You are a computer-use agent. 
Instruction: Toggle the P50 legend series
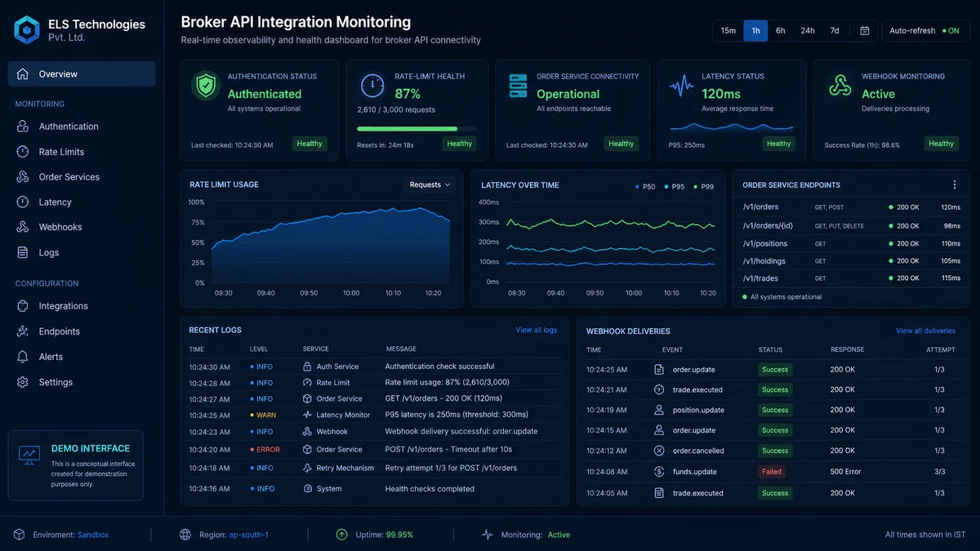(645, 187)
